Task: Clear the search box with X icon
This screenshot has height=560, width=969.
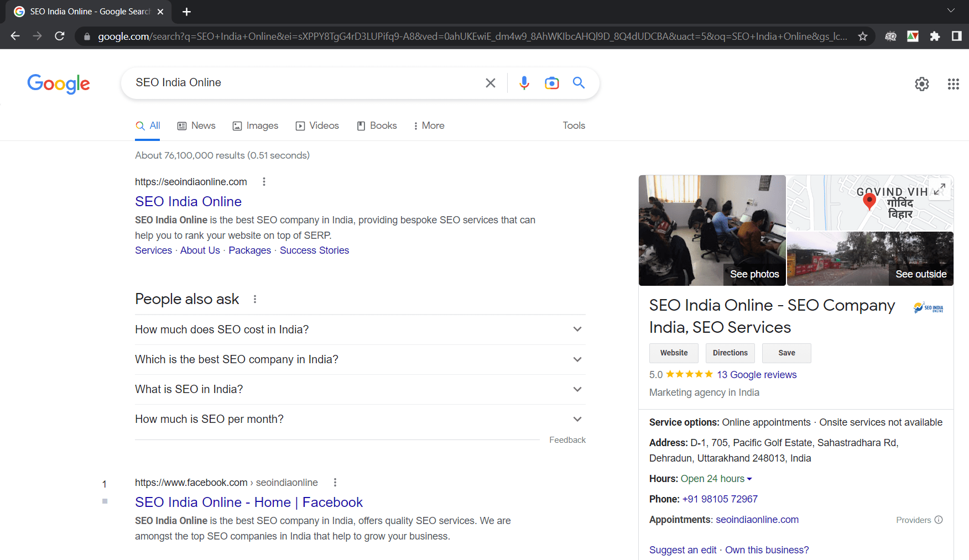Action: [x=490, y=83]
